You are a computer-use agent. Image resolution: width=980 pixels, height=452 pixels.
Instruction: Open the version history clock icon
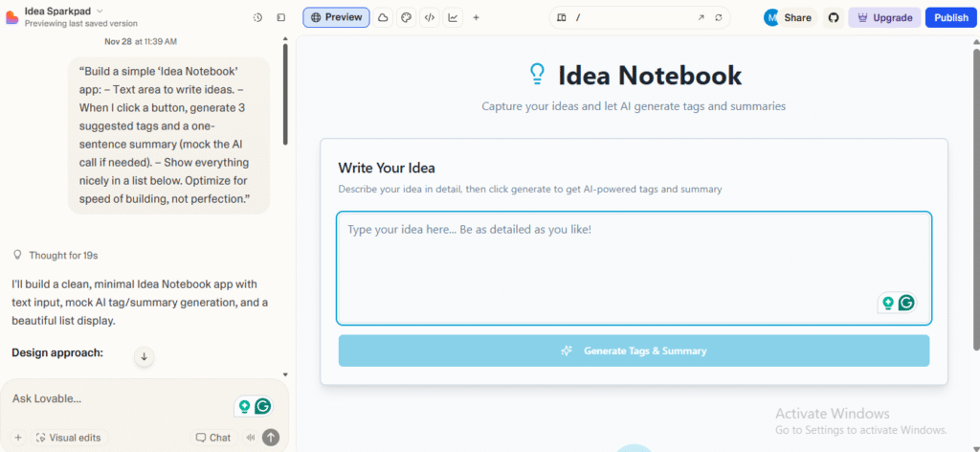tap(257, 17)
